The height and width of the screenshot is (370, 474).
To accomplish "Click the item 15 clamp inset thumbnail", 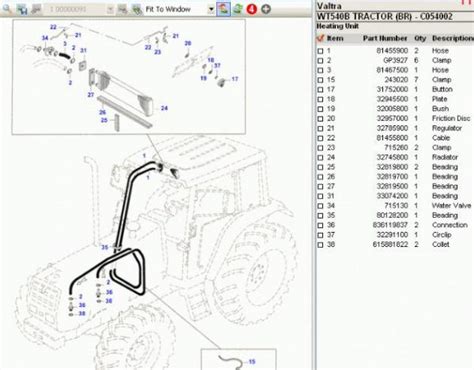I will [238, 359].
